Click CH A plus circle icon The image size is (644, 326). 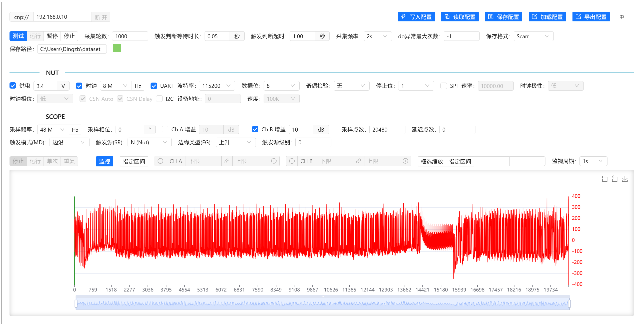pyautogui.click(x=274, y=161)
